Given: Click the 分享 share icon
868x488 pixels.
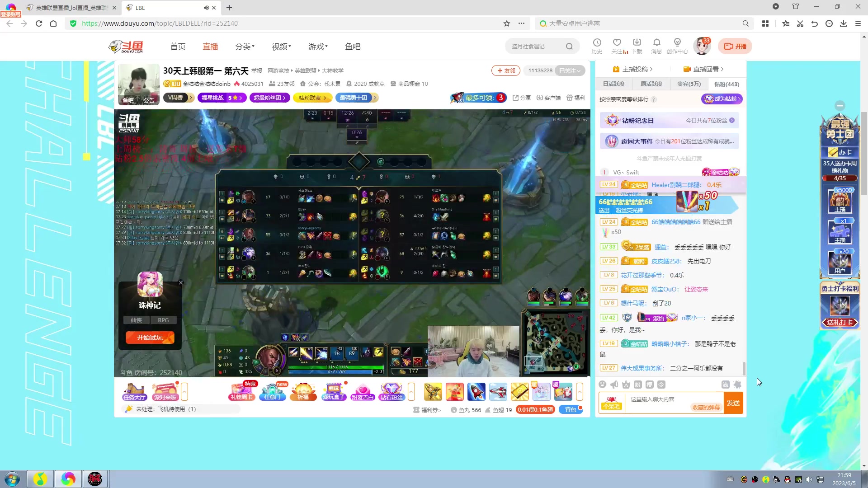Looking at the screenshot, I should [521, 98].
